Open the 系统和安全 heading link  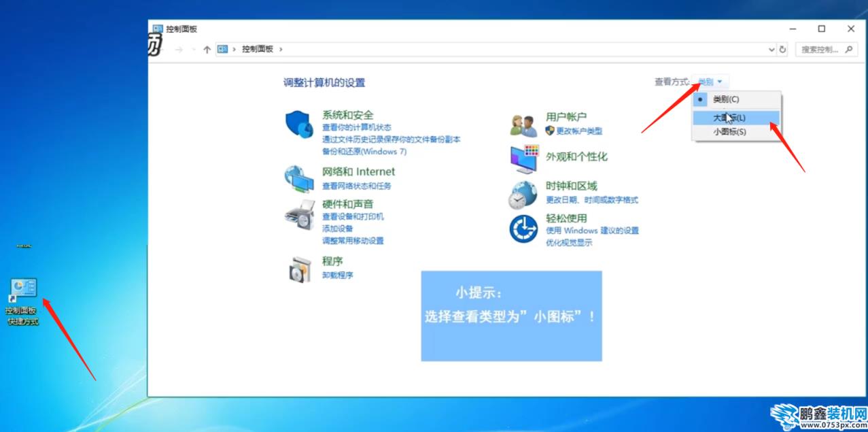click(x=347, y=115)
